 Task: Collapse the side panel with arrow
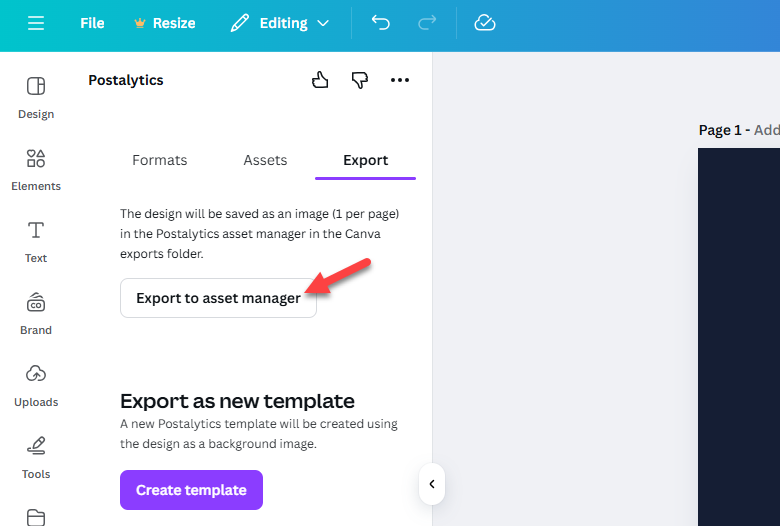[432, 484]
